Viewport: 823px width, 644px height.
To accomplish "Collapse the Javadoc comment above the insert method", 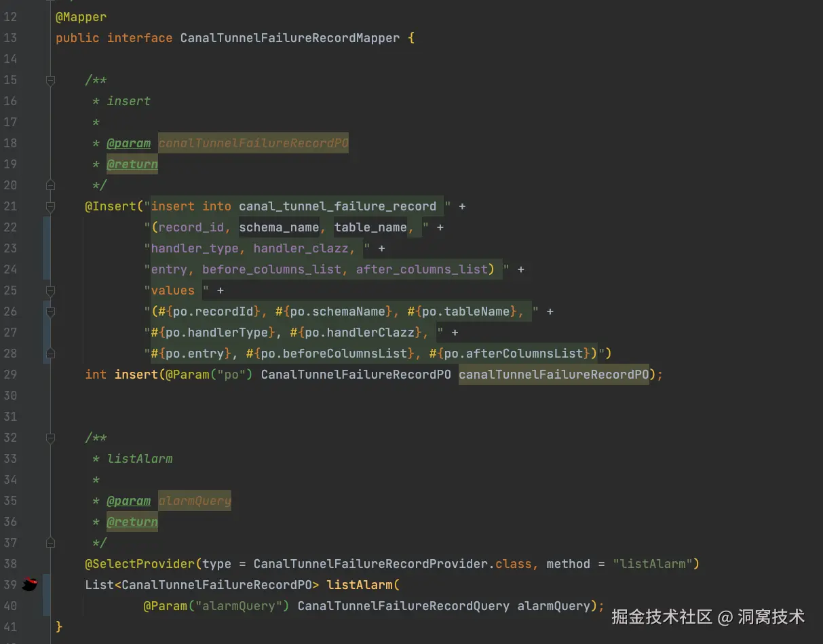I will [50, 80].
